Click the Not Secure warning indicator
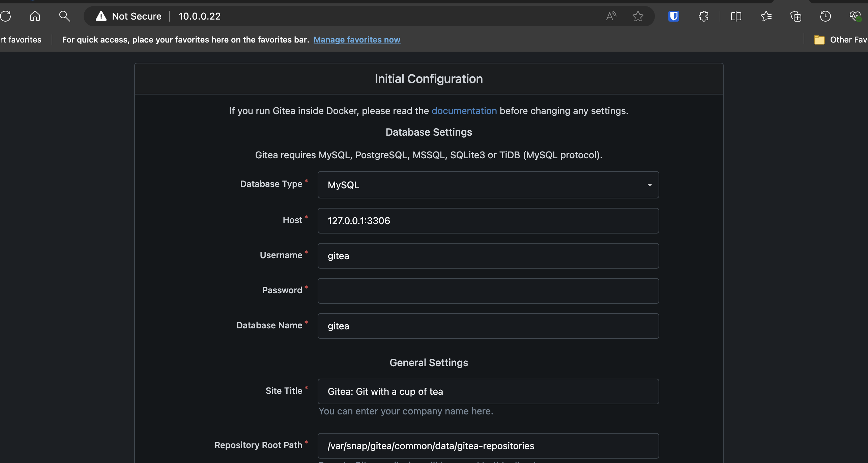The width and height of the screenshot is (868, 463). (x=129, y=16)
